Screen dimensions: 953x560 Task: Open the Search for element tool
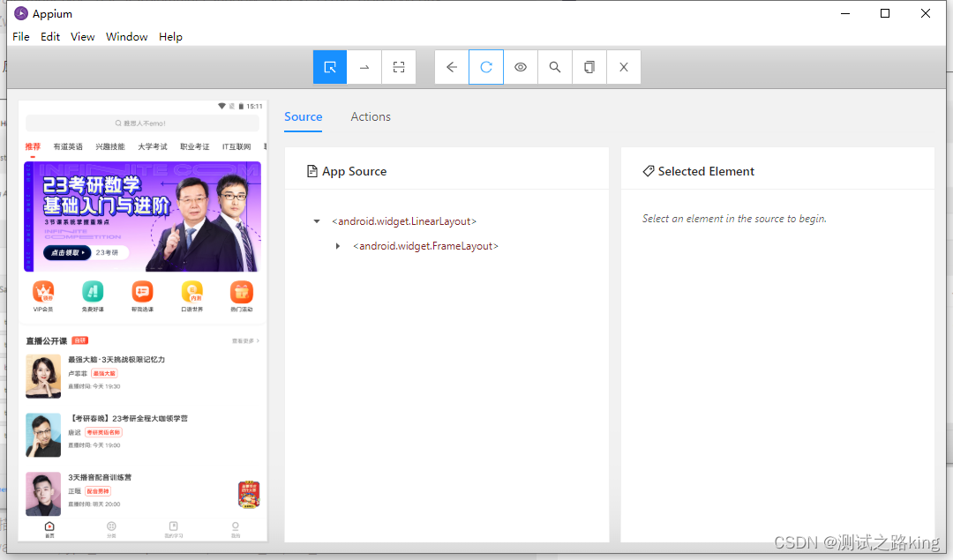pyautogui.click(x=555, y=67)
